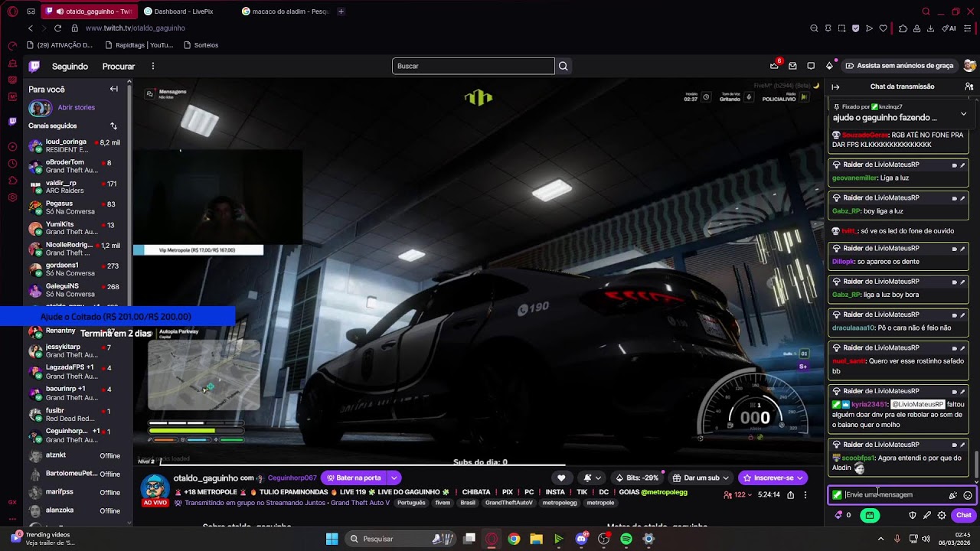This screenshot has height=551, width=980.
Task: Open the Prime loot crown icon with badge
Action: point(774,66)
